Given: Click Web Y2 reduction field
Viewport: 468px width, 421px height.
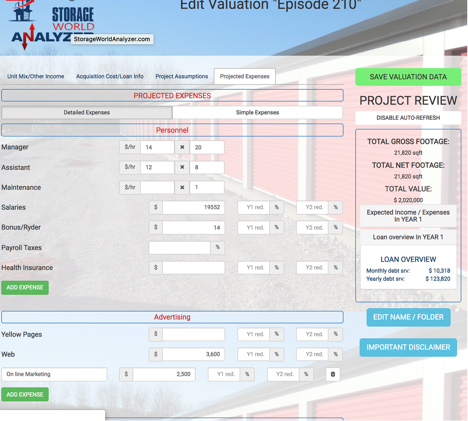Looking at the screenshot, I should 313,354.
